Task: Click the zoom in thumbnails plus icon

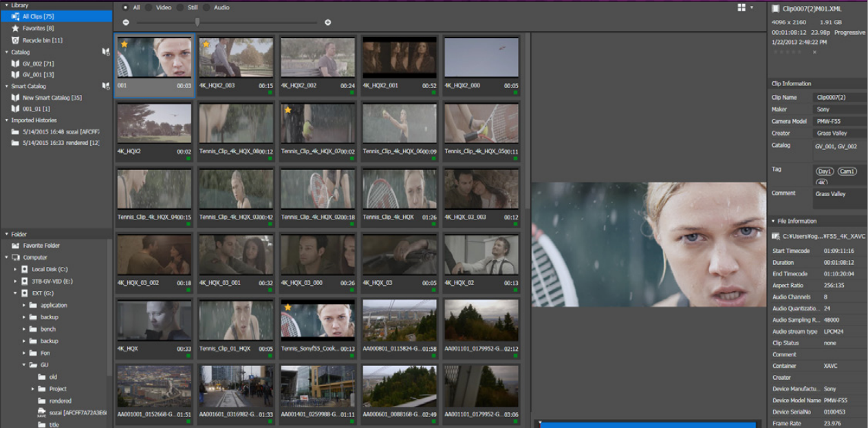Action: tap(327, 22)
